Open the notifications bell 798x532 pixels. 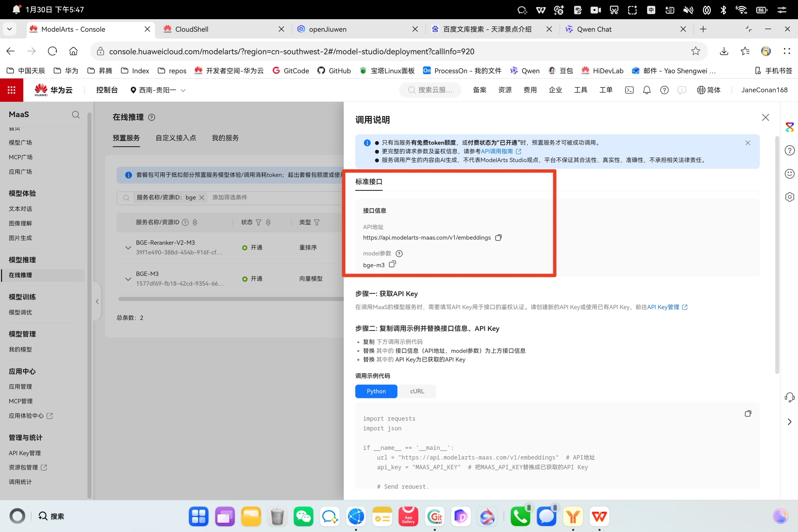click(x=647, y=90)
